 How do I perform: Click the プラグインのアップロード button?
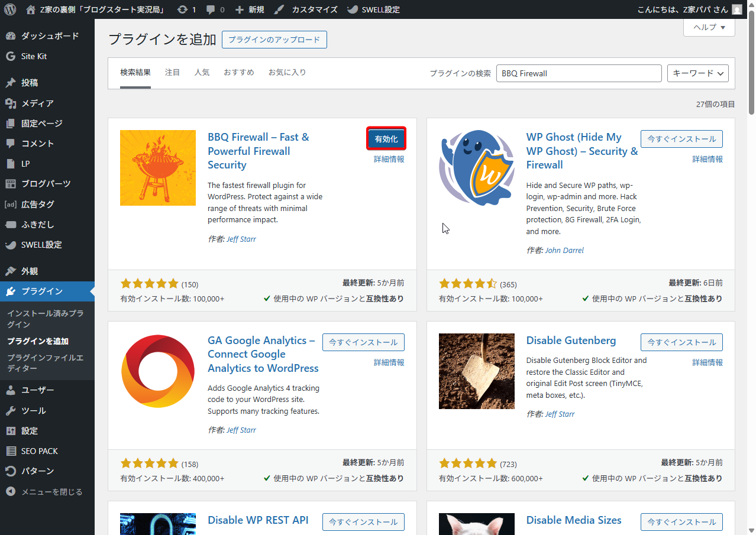(x=274, y=40)
